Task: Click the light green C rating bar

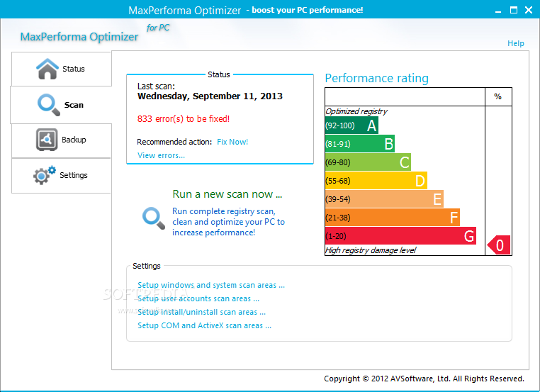Action: [x=368, y=162]
